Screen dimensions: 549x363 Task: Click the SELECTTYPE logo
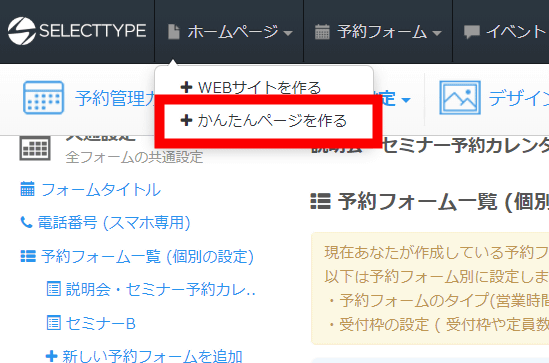(x=77, y=31)
